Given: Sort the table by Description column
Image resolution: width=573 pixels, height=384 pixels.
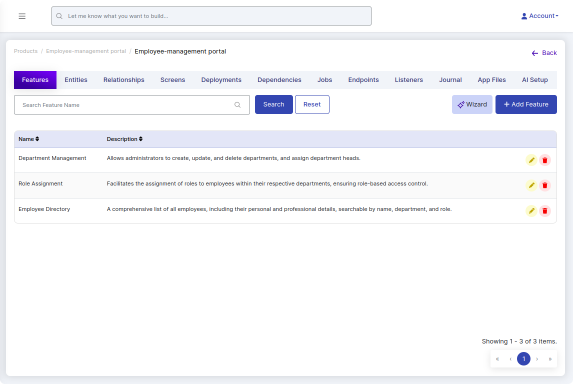Looking at the screenshot, I should (x=125, y=139).
